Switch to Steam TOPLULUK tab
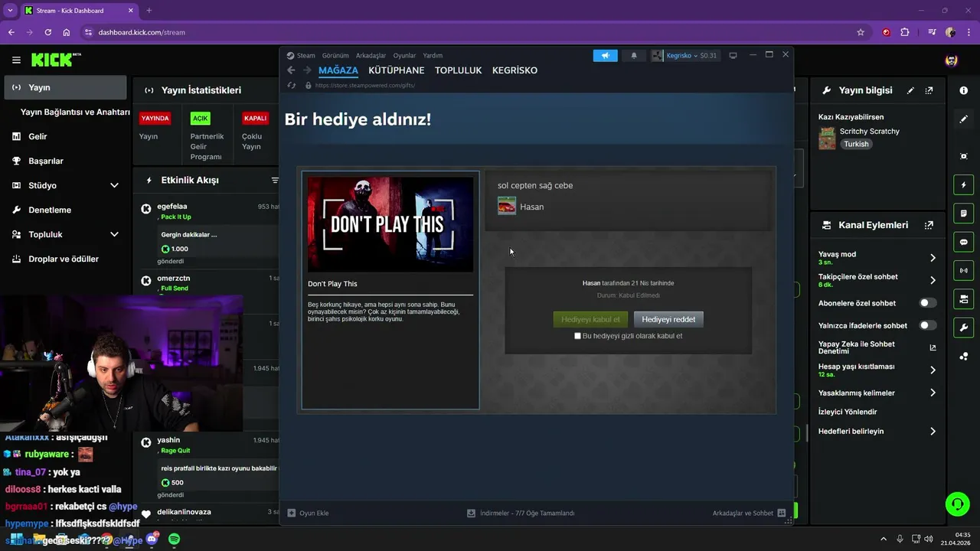Screen dimensions: 980x551 pyautogui.click(x=458, y=70)
